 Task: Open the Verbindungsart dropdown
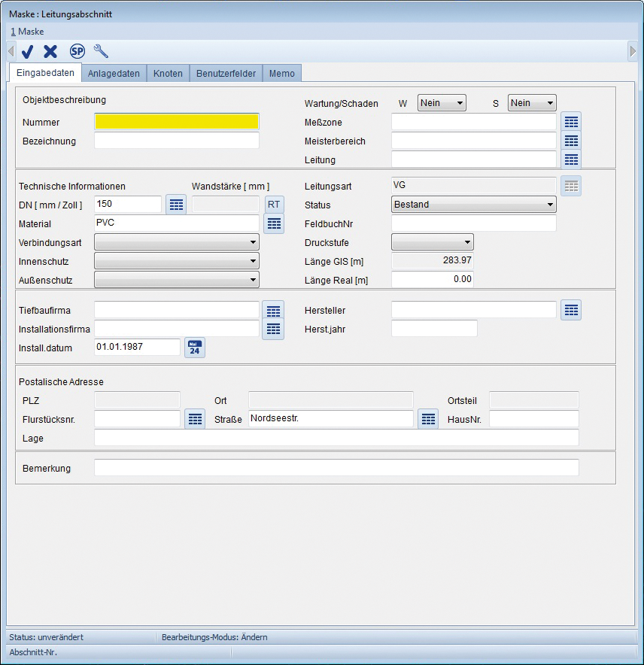pos(177,242)
